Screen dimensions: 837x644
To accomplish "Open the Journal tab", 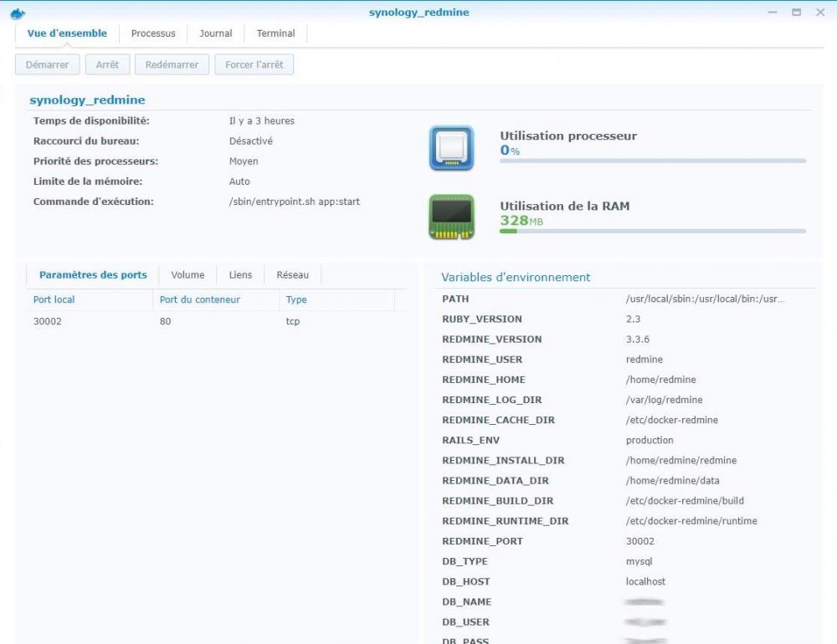I will pyautogui.click(x=216, y=33).
